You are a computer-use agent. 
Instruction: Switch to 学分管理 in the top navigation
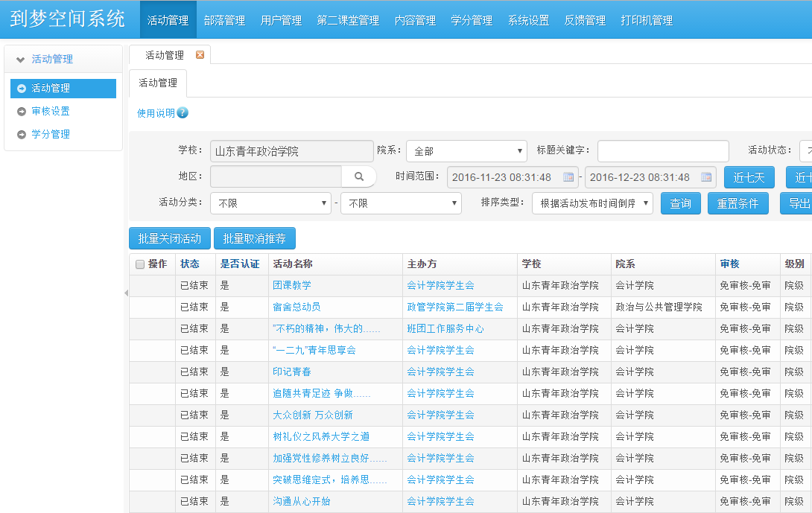point(472,20)
